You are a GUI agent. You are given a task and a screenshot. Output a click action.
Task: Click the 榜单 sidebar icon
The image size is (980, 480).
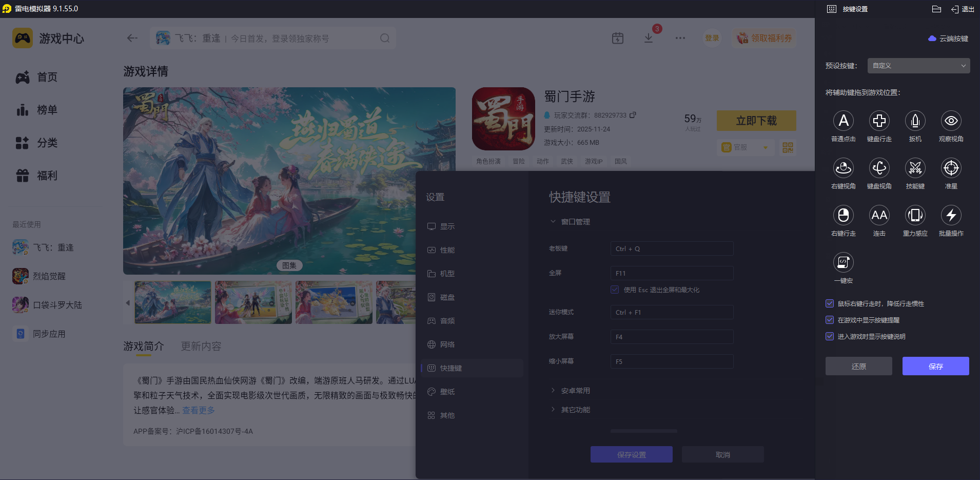point(23,110)
